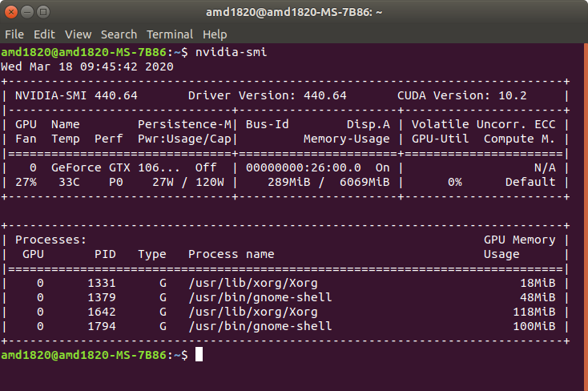588x391 pixels.
Task: Click the GPU-Util header
Action: (440, 139)
